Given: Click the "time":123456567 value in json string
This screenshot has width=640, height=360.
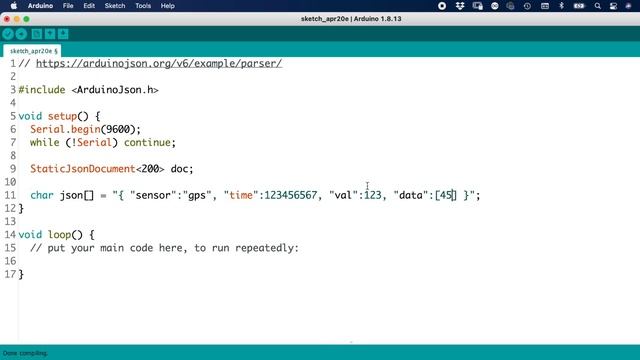Looking at the screenshot, I should point(270,195).
